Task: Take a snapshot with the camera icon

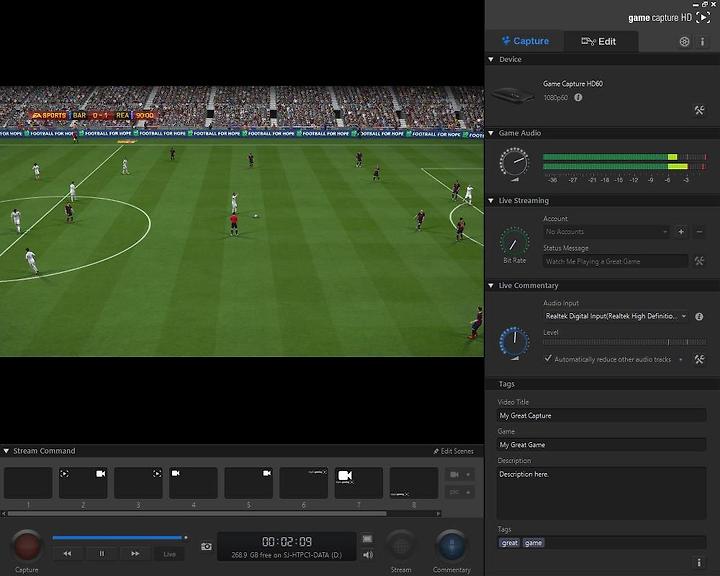Action: (x=207, y=546)
